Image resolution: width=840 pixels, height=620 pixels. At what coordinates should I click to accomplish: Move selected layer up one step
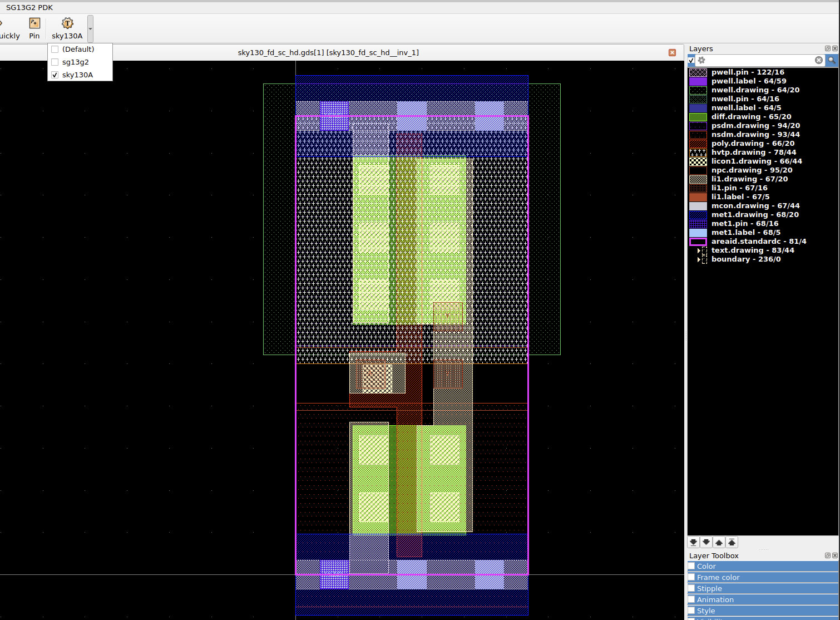pos(719,542)
